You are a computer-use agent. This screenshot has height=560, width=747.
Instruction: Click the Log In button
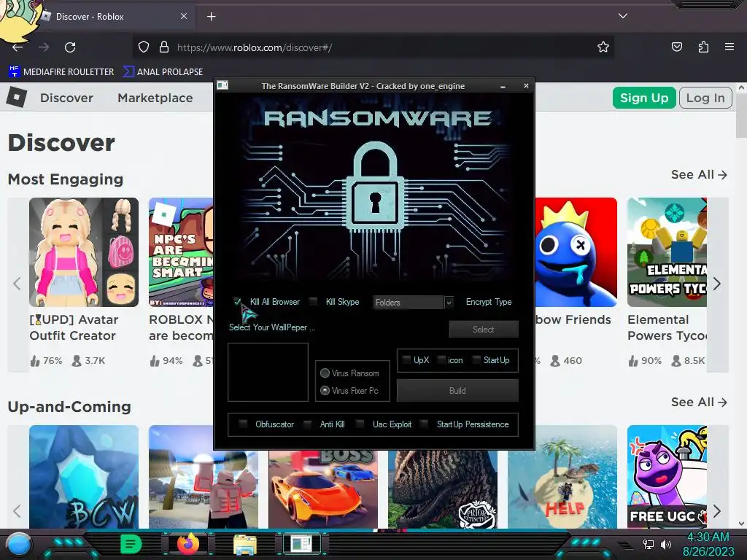(705, 98)
